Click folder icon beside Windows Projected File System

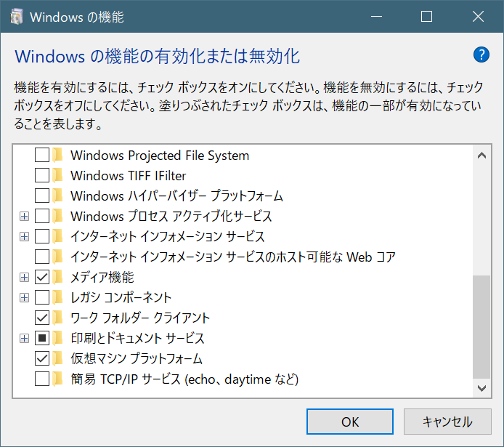tap(58, 155)
